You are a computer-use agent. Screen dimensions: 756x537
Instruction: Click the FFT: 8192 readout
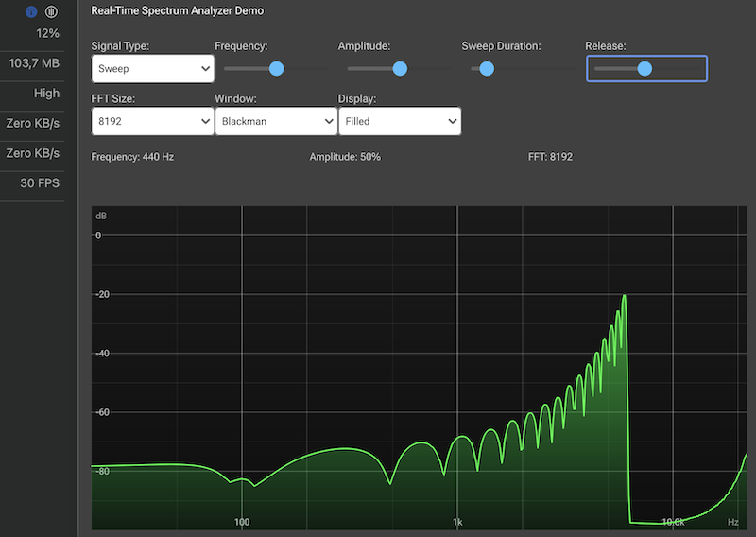551,157
